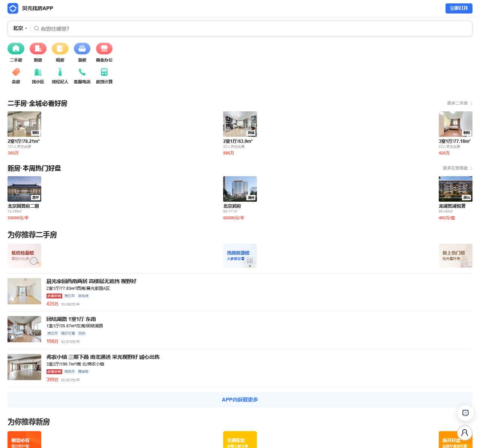Open the 商业办公 icon
This screenshot has width=480, height=448.
(104, 49)
